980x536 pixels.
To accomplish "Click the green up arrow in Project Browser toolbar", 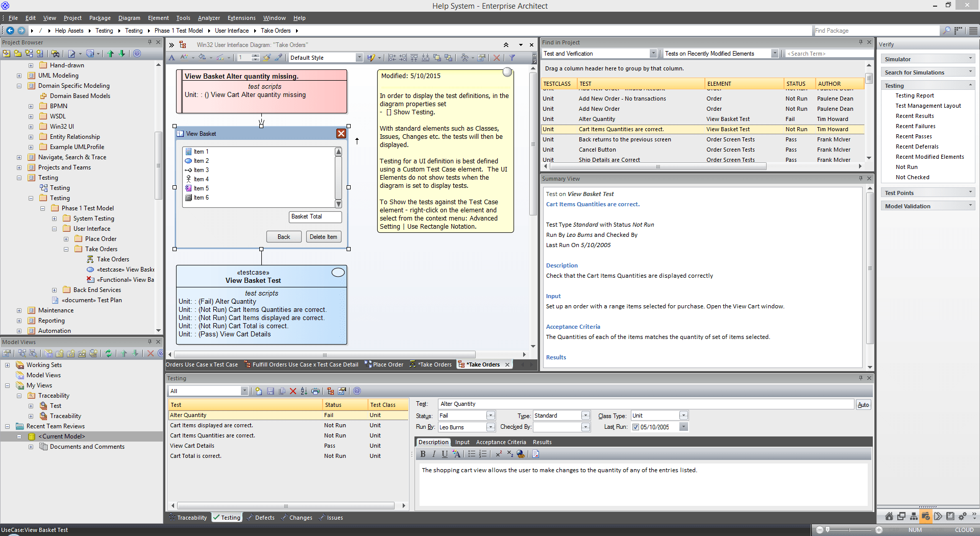I will [110, 54].
